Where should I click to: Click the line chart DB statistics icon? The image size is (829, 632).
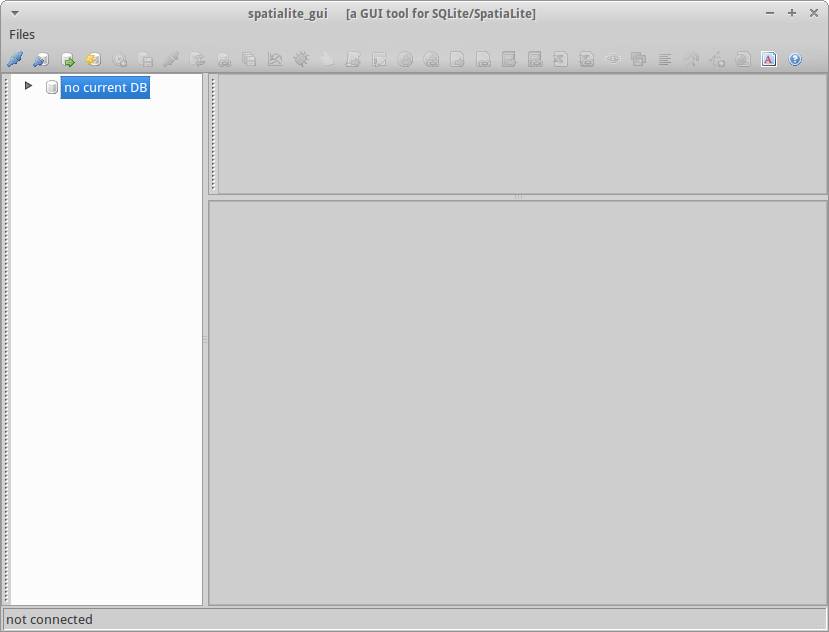pyautogui.click(x=275, y=59)
